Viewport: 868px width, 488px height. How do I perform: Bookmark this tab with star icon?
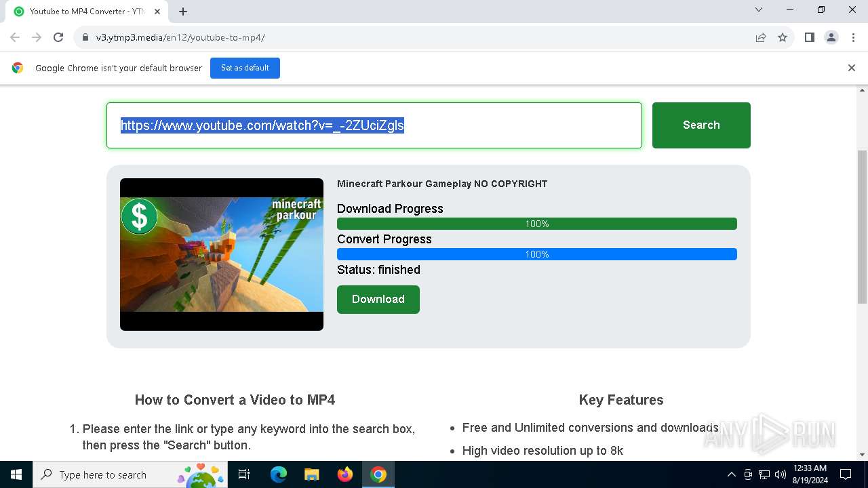pos(783,37)
